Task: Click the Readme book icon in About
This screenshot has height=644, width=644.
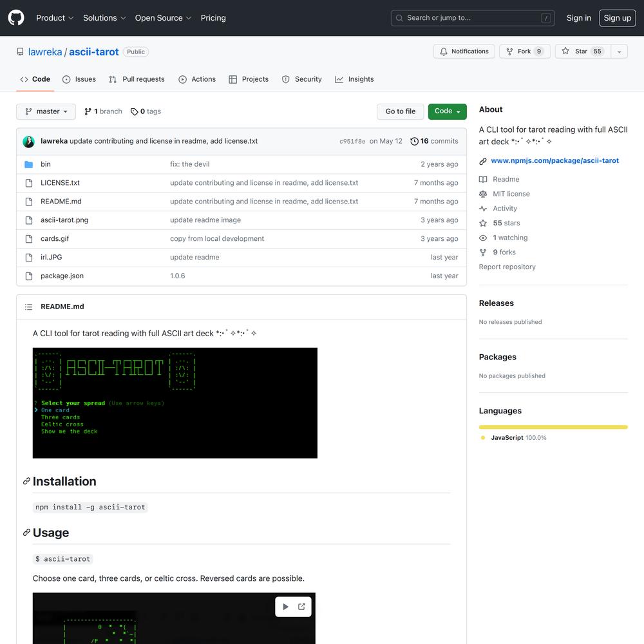Action: 483,180
